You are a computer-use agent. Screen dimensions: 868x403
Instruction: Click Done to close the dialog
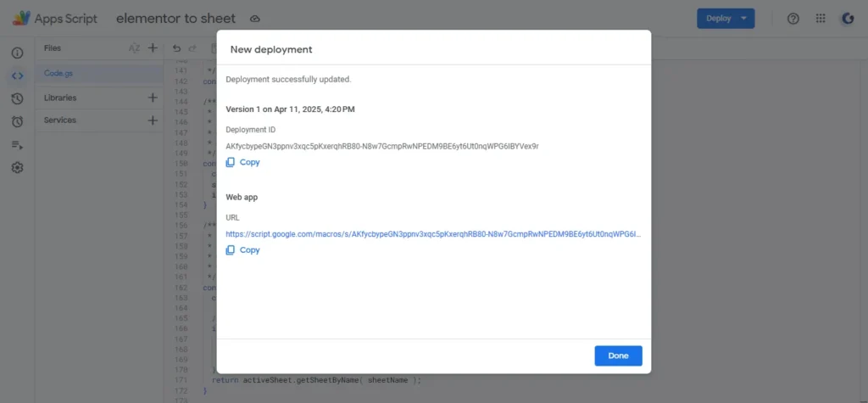click(618, 355)
